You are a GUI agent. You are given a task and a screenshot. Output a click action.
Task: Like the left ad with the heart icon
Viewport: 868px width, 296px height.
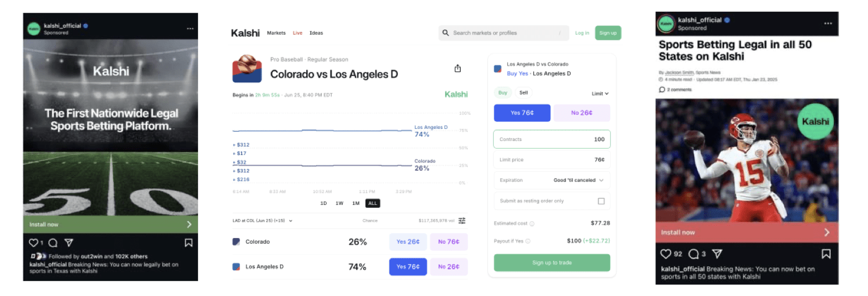click(x=34, y=243)
